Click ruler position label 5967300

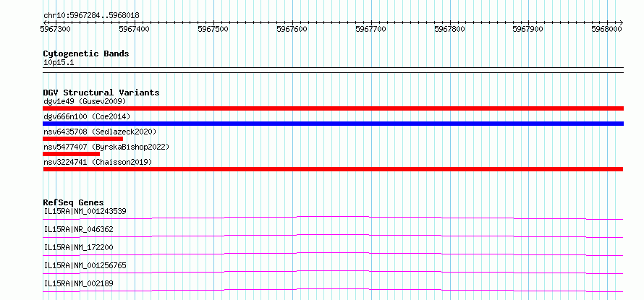(x=55, y=29)
